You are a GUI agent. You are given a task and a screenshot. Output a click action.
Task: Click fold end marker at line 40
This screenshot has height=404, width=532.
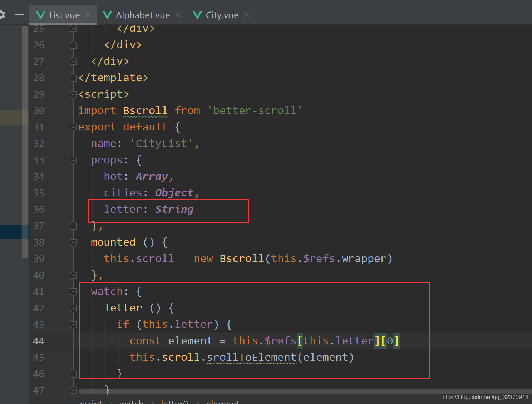(73, 275)
